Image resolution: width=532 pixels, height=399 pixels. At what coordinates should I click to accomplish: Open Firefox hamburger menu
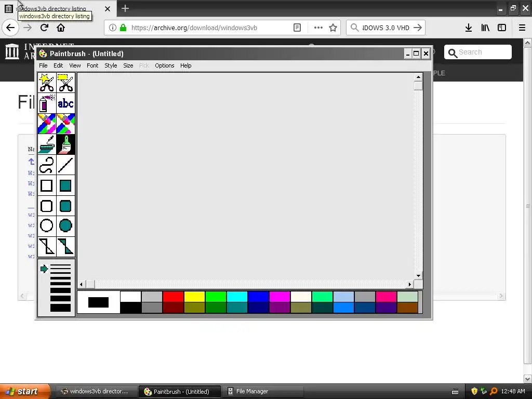522,28
